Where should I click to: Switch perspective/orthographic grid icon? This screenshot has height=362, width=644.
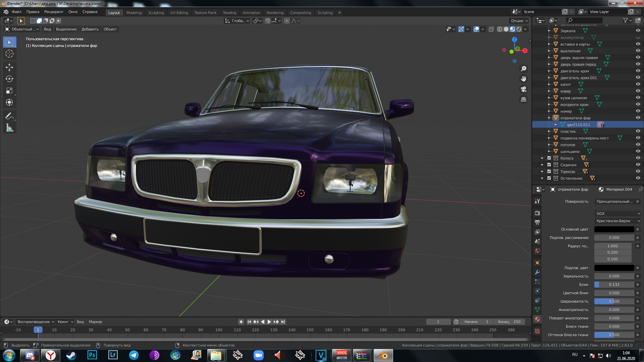coord(524,100)
